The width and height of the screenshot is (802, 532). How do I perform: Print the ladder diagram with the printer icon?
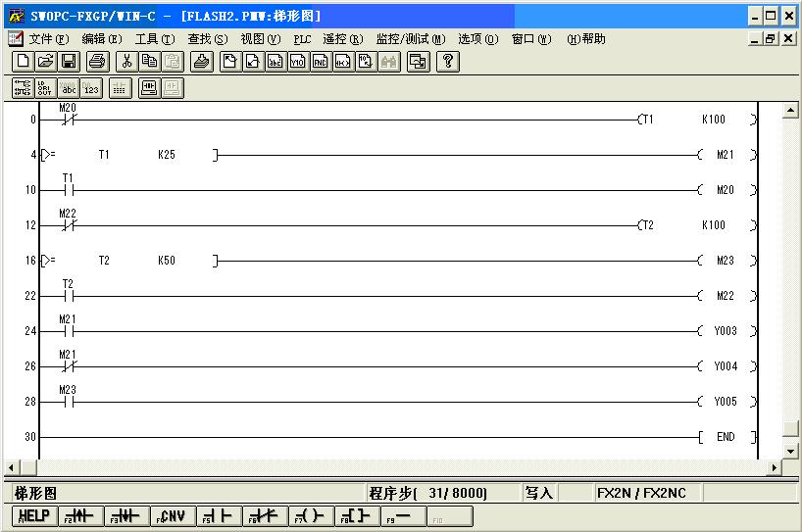pos(97,62)
